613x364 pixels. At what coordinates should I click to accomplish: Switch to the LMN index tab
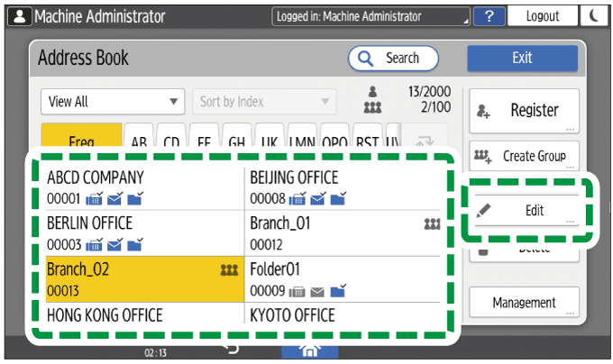pos(301,141)
